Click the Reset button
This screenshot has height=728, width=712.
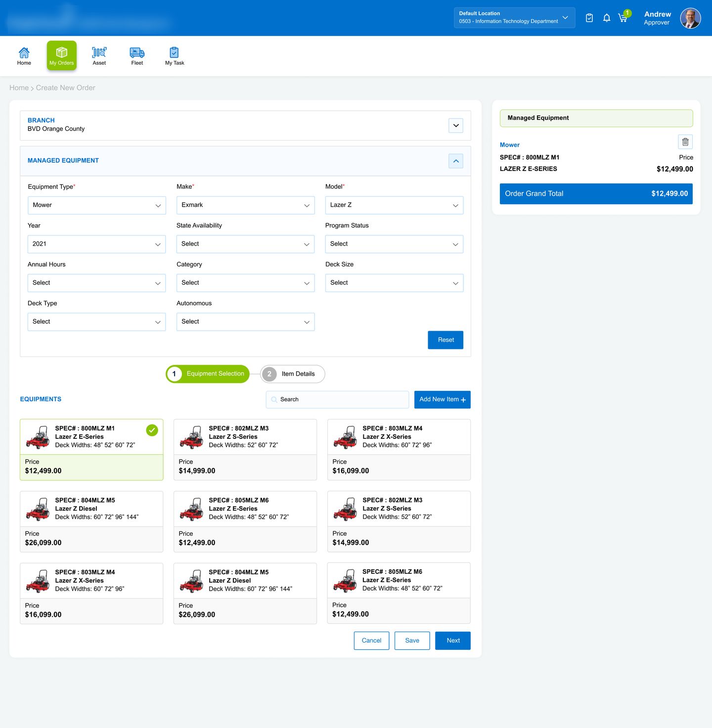(445, 340)
